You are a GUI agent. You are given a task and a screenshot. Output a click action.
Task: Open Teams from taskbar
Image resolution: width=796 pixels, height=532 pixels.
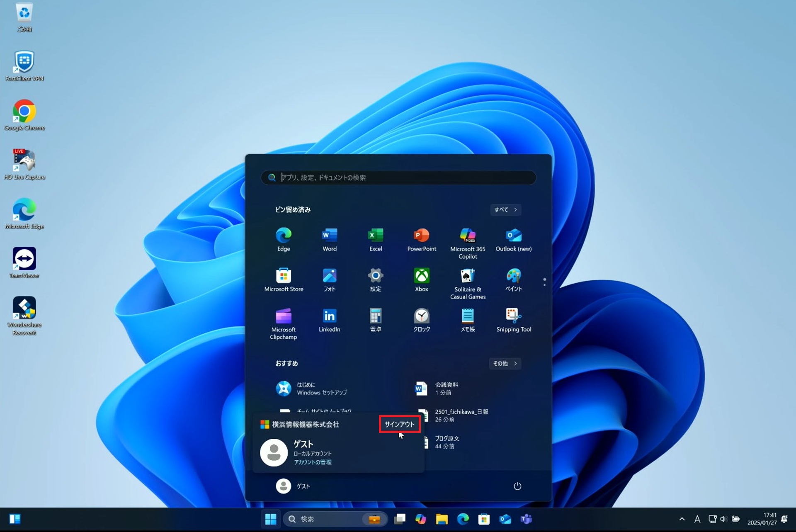pos(526,519)
